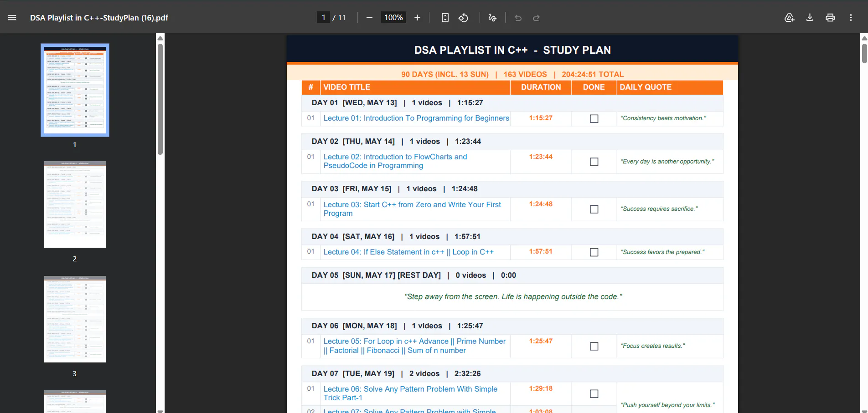The width and height of the screenshot is (868, 413).
Task: Click the undo arrow icon
Action: 518,18
